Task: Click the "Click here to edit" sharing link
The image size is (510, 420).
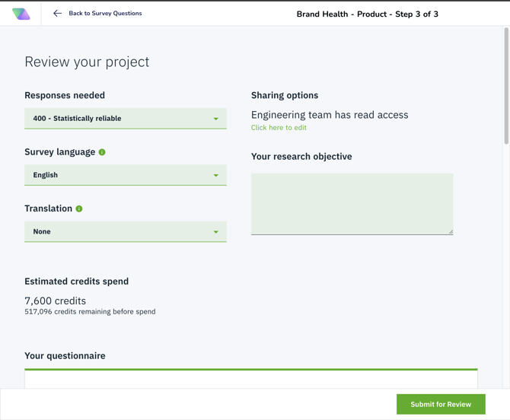Action: (x=279, y=128)
